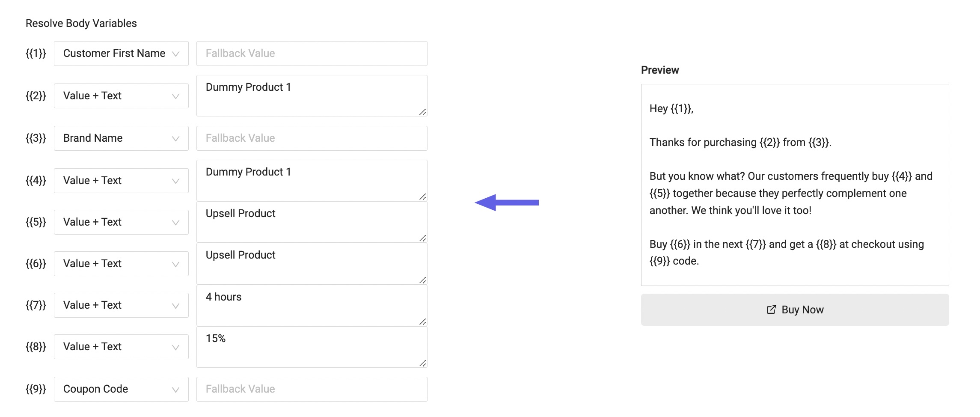980x417 pixels.
Task: Click the chevron arrow on {{6}} dropdown
Action: [175, 264]
